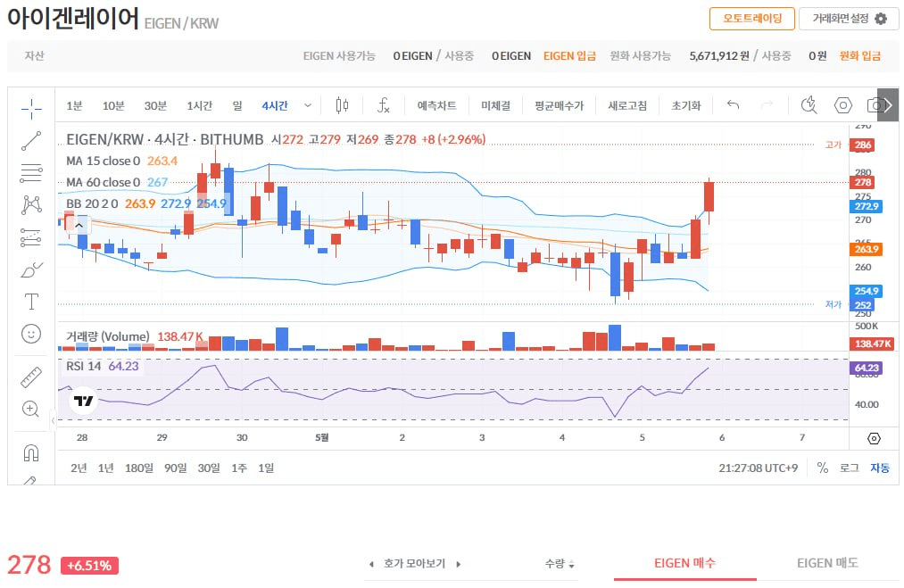Click the 미체결 toolbar button
The image size is (904, 588).
[x=496, y=105]
